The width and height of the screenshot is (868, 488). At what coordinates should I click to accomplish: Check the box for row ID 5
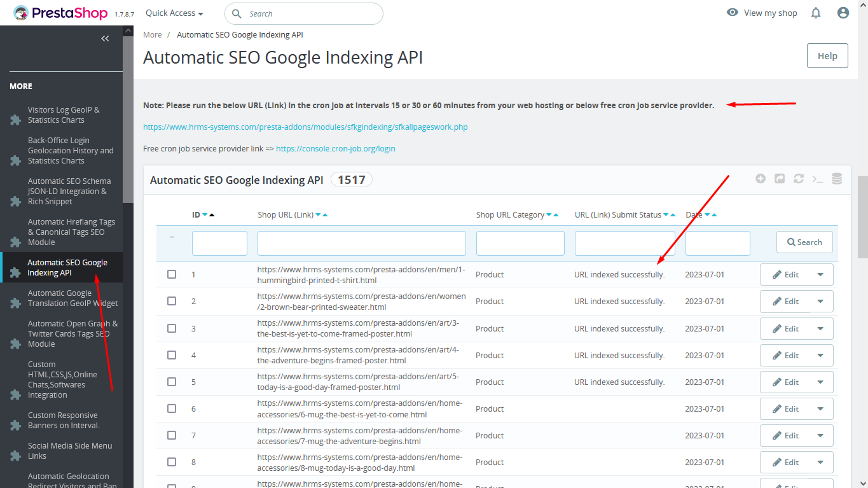click(172, 382)
